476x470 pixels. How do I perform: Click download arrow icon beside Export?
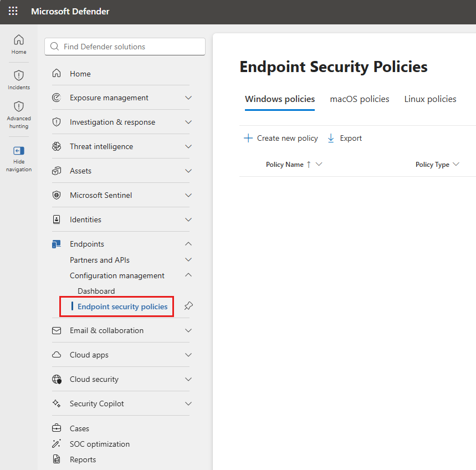pyautogui.click(x=331, y=138)
